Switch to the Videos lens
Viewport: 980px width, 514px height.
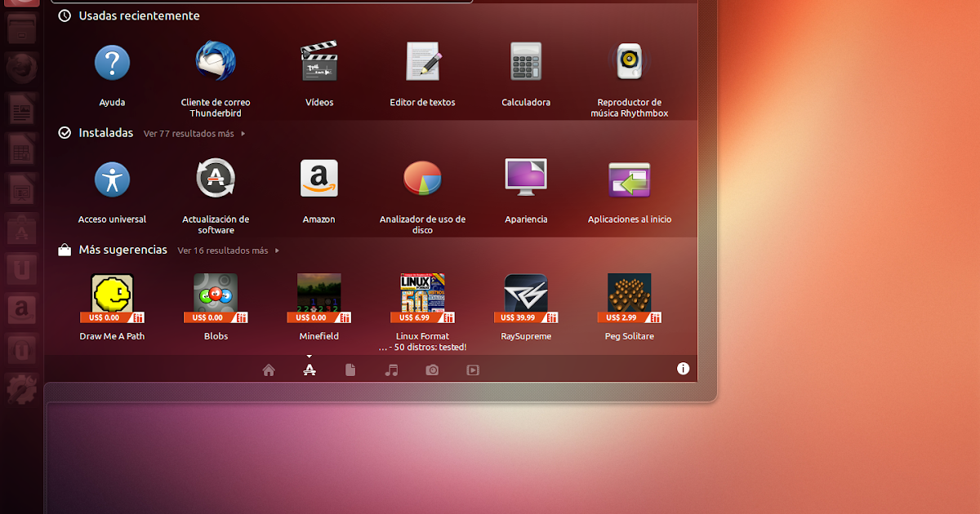coord(473,370)
